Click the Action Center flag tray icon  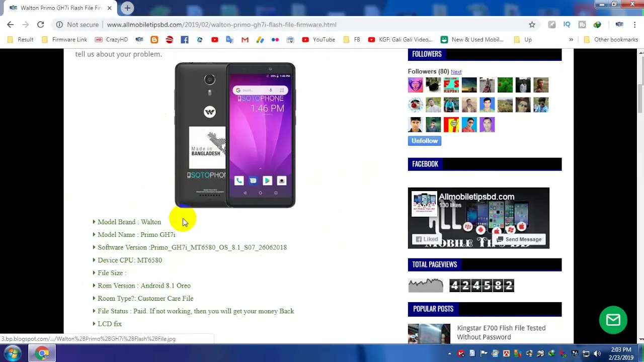[484, 353]
